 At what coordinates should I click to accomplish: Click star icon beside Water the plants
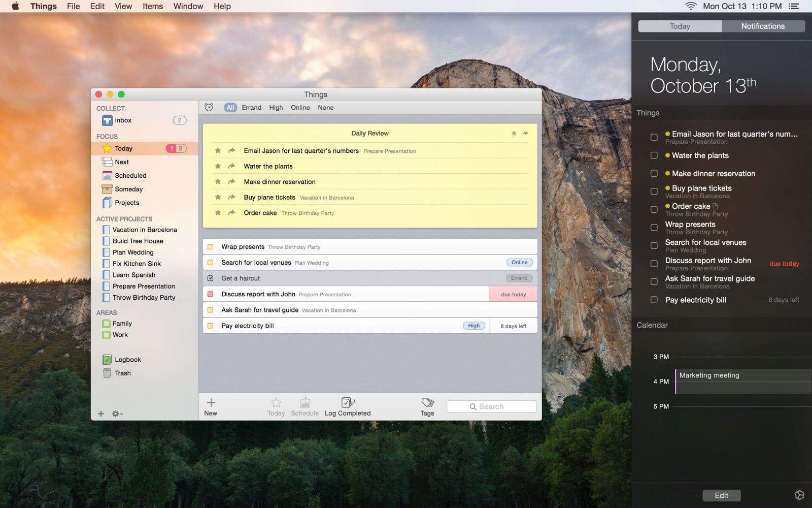pos(218,166)
